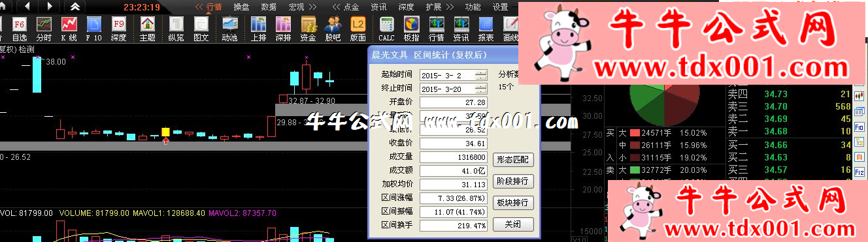
Task: Open the 资金 funds icon
Action: pos(309,29)
